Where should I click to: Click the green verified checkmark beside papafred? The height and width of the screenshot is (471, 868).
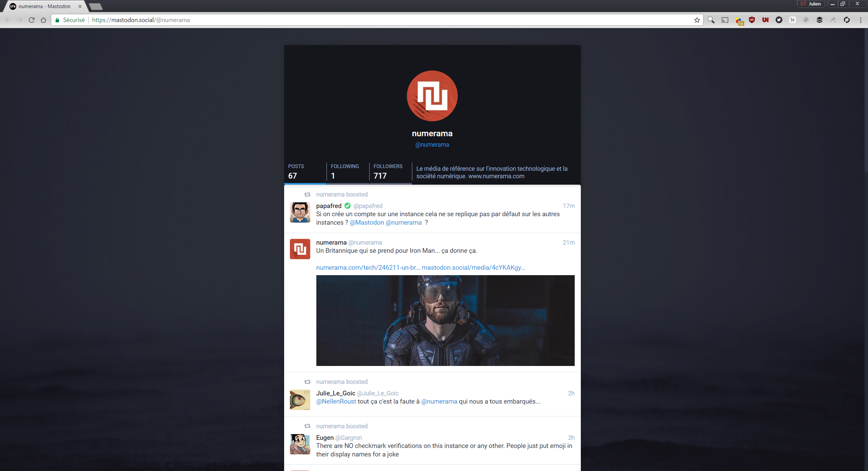[x=347, y=206]
